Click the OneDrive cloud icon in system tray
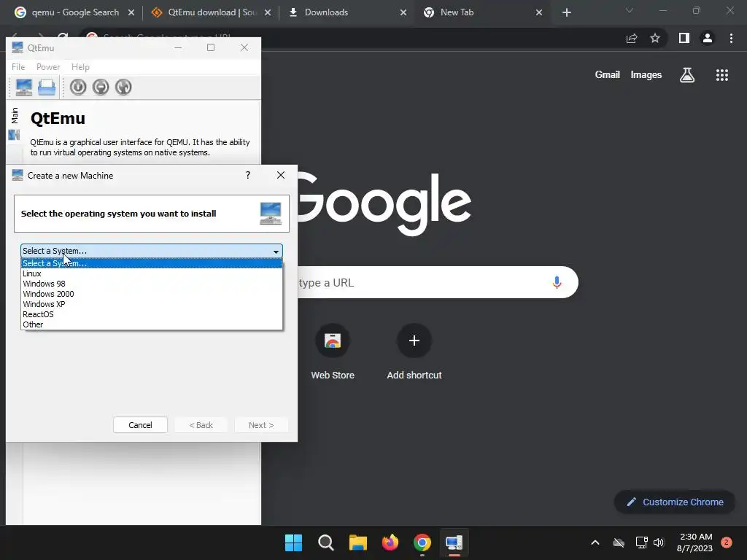This screenshot has width=747, height=560. [619, 542]
